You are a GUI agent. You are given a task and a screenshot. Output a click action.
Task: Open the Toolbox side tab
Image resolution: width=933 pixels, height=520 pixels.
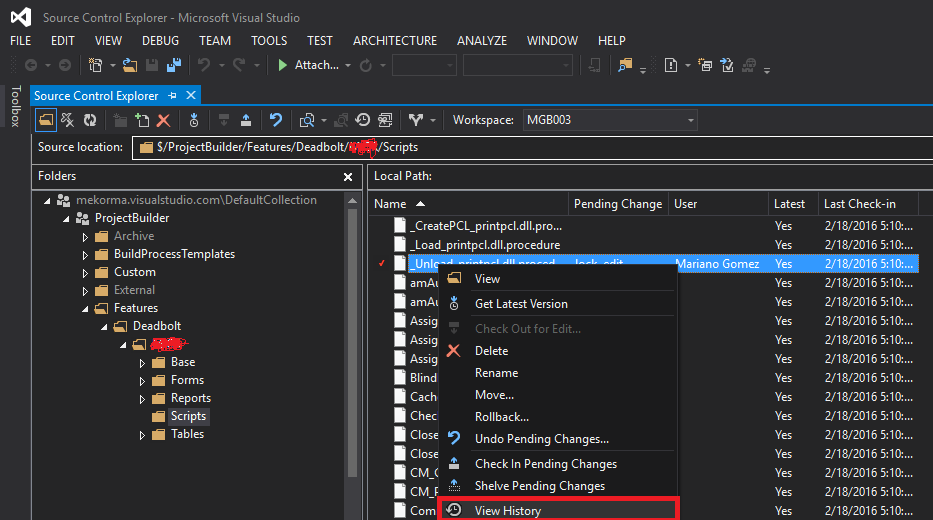point(16,106)
